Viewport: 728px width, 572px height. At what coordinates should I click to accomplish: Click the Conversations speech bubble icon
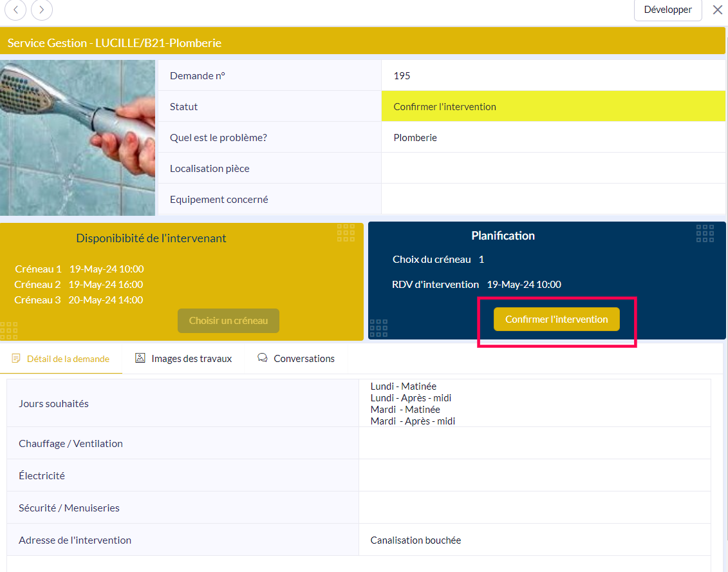[x=263, y=358]
